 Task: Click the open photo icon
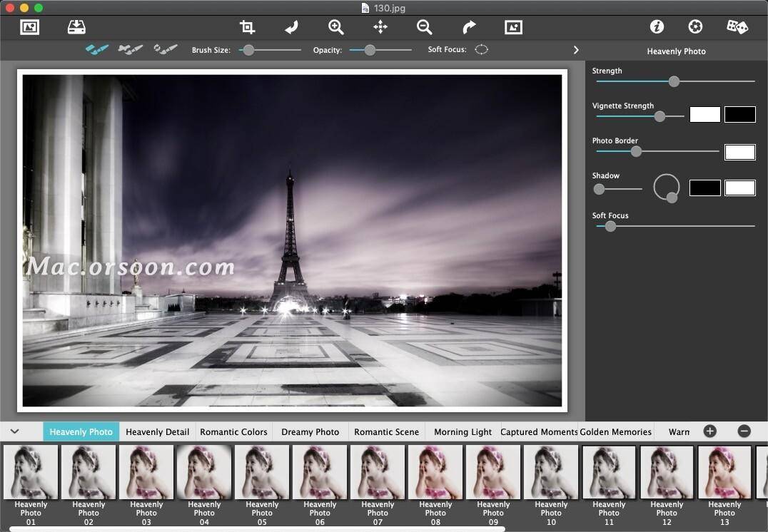pyautogui.click(x=30, y=27)
